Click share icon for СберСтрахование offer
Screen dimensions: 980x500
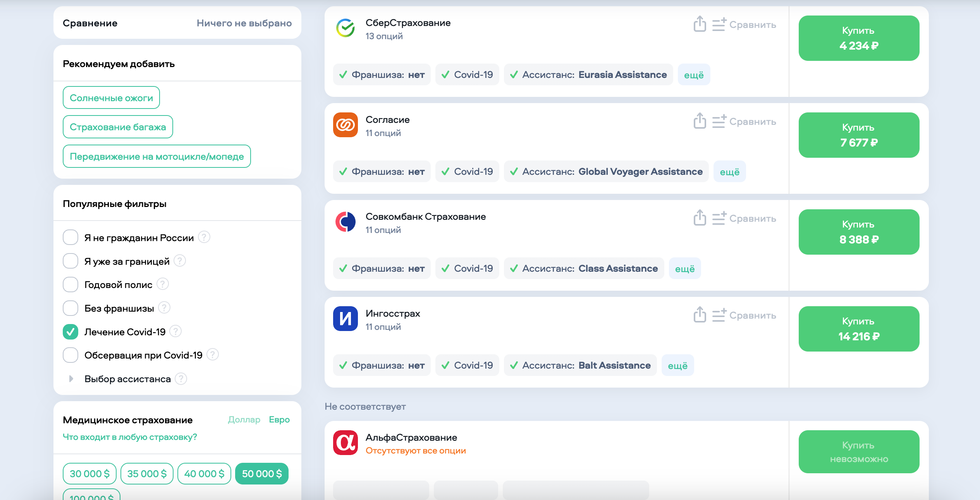tap(700, 24)
